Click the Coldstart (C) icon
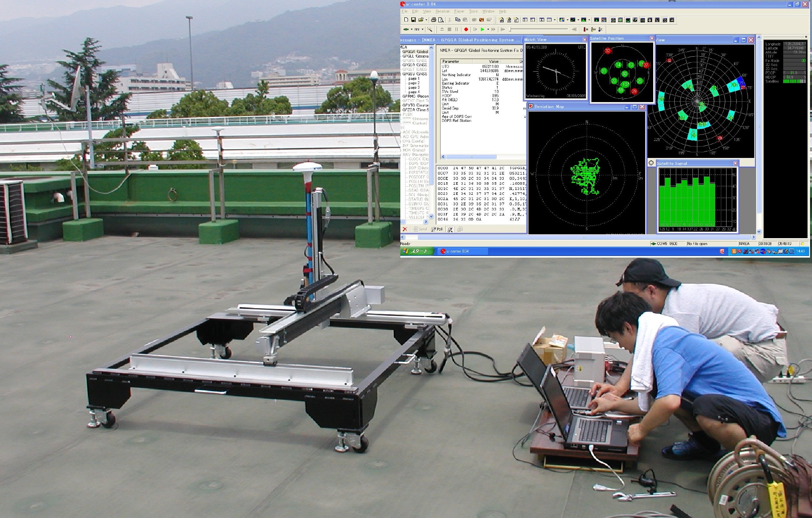This screenshot has width=812, height=518. 600,29
